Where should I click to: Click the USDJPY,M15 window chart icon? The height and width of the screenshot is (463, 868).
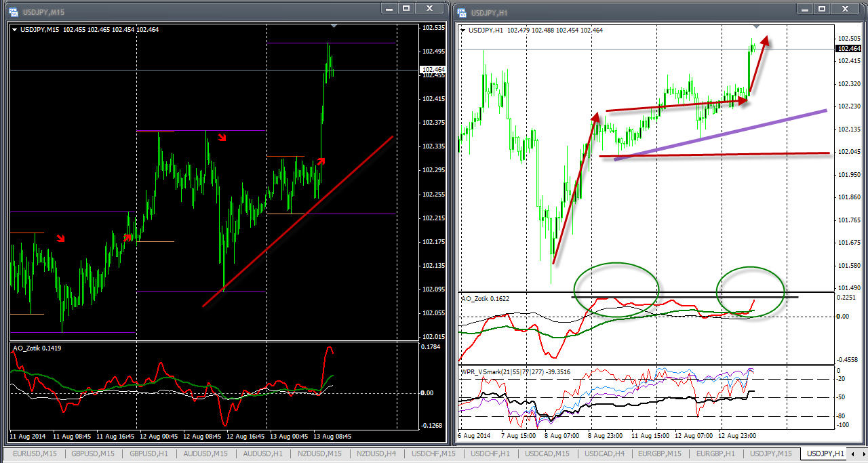(x=13, y=12)
